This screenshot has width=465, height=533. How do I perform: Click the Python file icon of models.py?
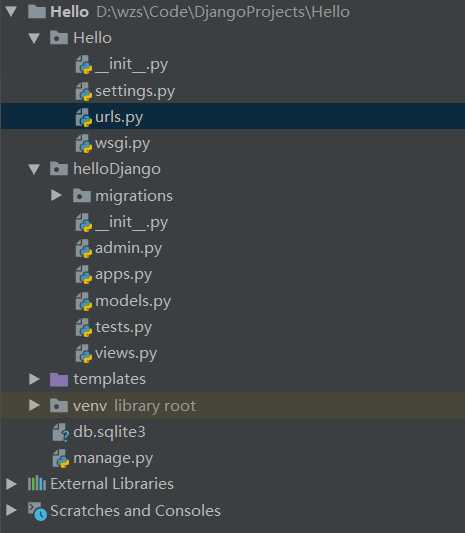click(x=84, y=301)
